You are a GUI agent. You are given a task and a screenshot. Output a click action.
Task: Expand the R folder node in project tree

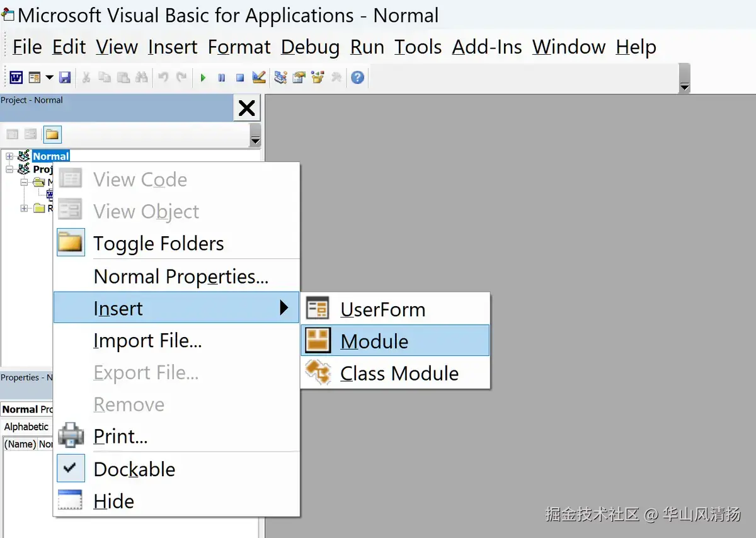pos(24,208)
